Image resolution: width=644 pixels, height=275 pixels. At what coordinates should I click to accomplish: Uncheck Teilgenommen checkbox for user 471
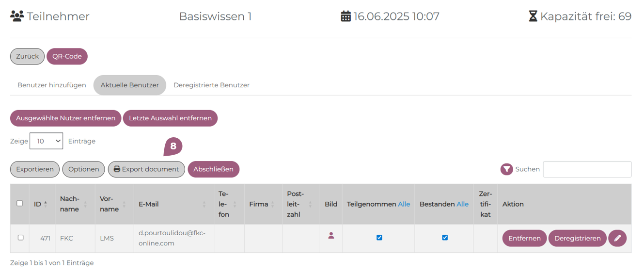click(379, 238)
